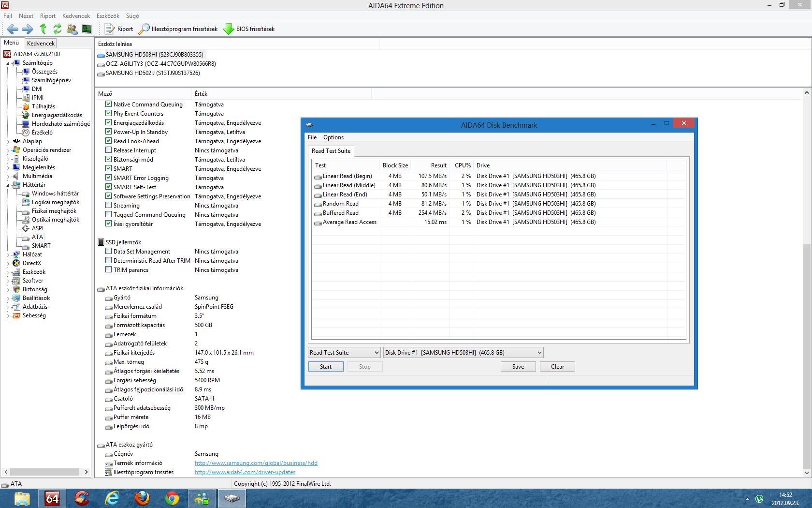Select the OCZ-AGILITY3 drive entry

pyautogui.click(x=157, y=64)
